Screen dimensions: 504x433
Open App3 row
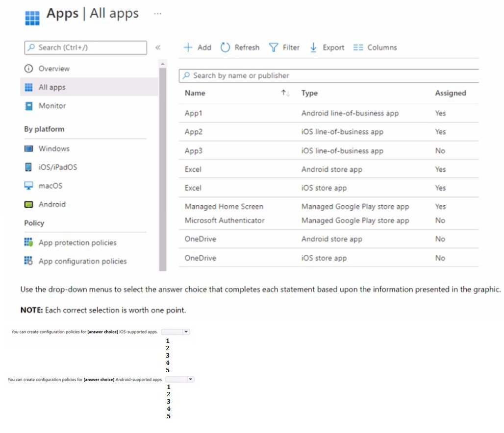[x=328, y=151]
